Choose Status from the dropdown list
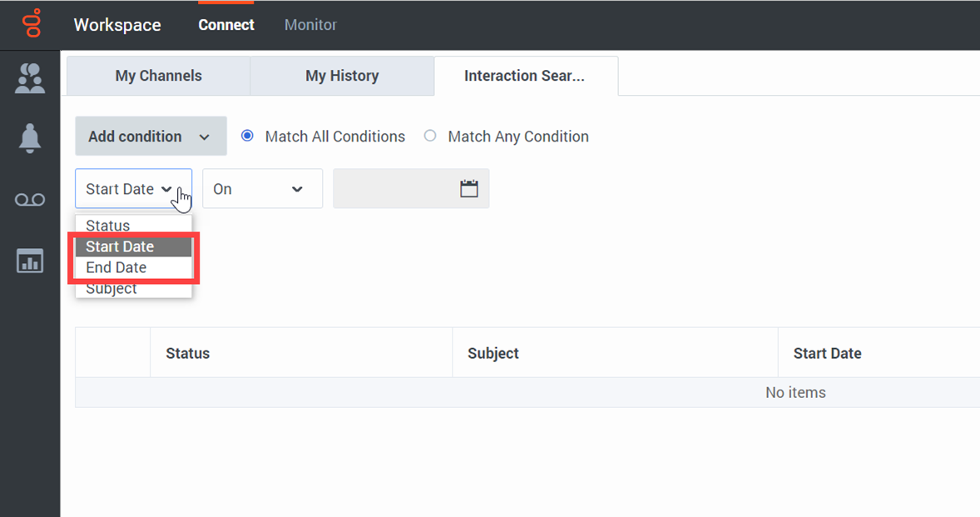The width and height of the screenshot is (980, 517). click(108, 226)
